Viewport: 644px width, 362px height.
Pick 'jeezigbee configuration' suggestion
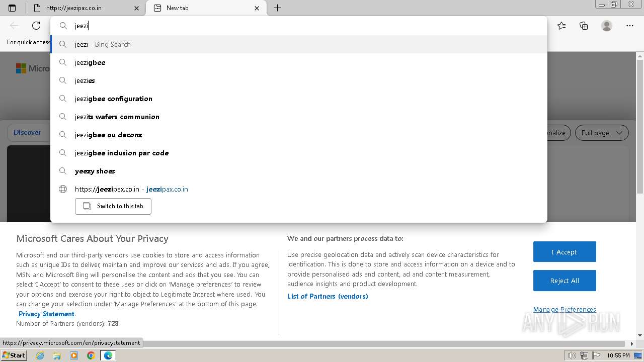(x=299, y=99)
